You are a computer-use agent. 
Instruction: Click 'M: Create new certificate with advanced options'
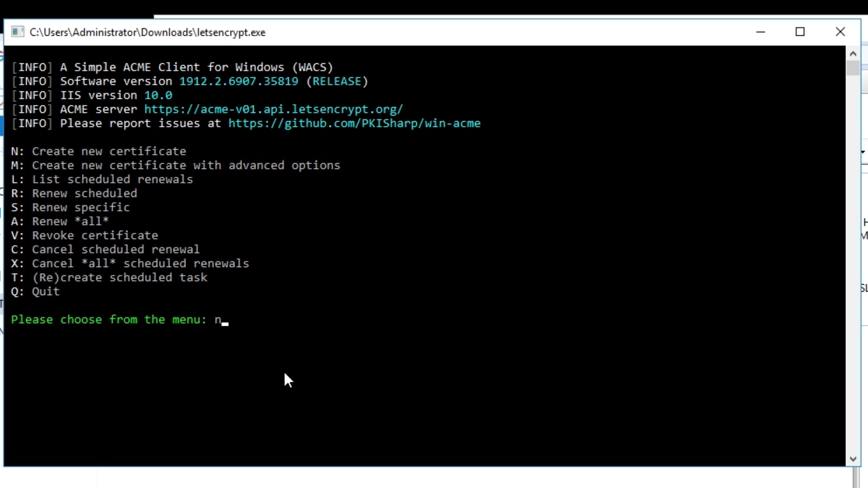(175, 165)
